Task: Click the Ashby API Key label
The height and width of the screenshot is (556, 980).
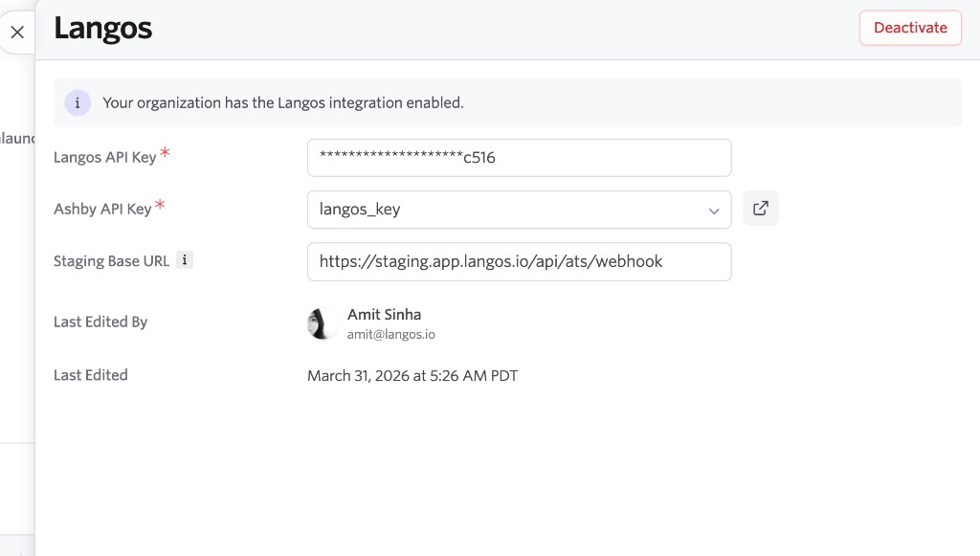Action: click(102, 209)
